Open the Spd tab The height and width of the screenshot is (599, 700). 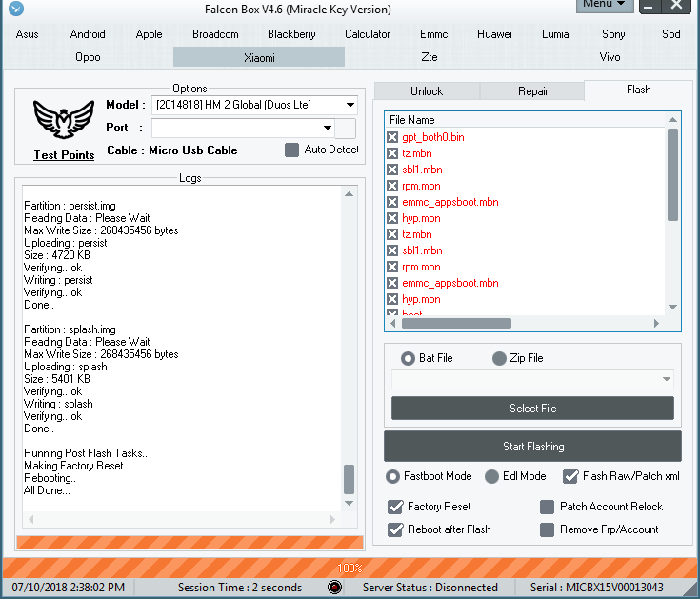coord(671,34)
